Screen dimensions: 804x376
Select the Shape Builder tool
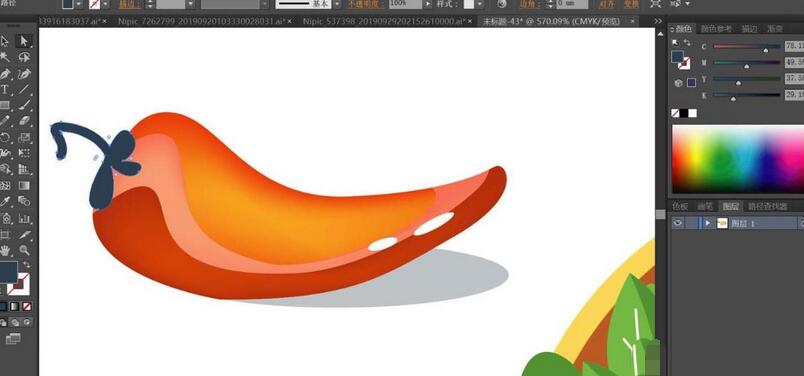point(5,169)
